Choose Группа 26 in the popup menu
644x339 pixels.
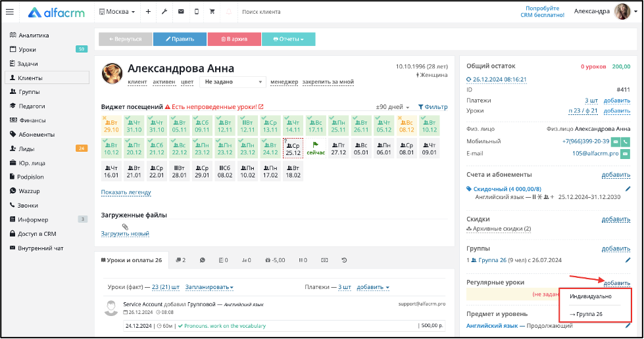tap(586, 315)
